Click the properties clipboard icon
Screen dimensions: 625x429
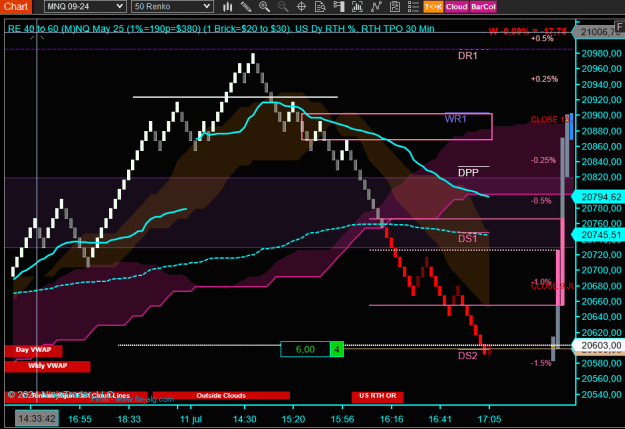pyautogui.click(x=395, y=6)
